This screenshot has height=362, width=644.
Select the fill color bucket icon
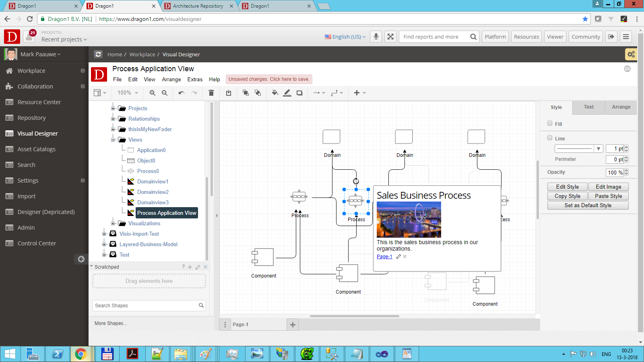pyautogui.click(x=275, y=93)
